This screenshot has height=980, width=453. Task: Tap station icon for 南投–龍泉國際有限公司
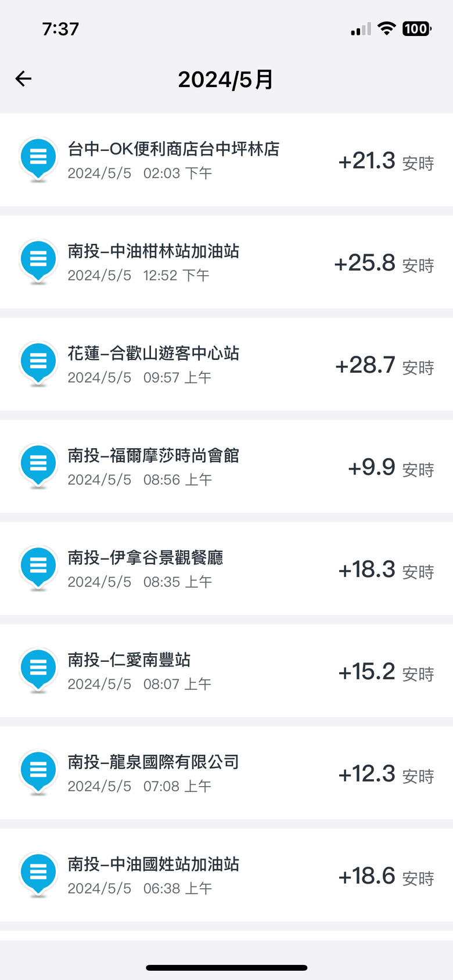click(38, 772)
